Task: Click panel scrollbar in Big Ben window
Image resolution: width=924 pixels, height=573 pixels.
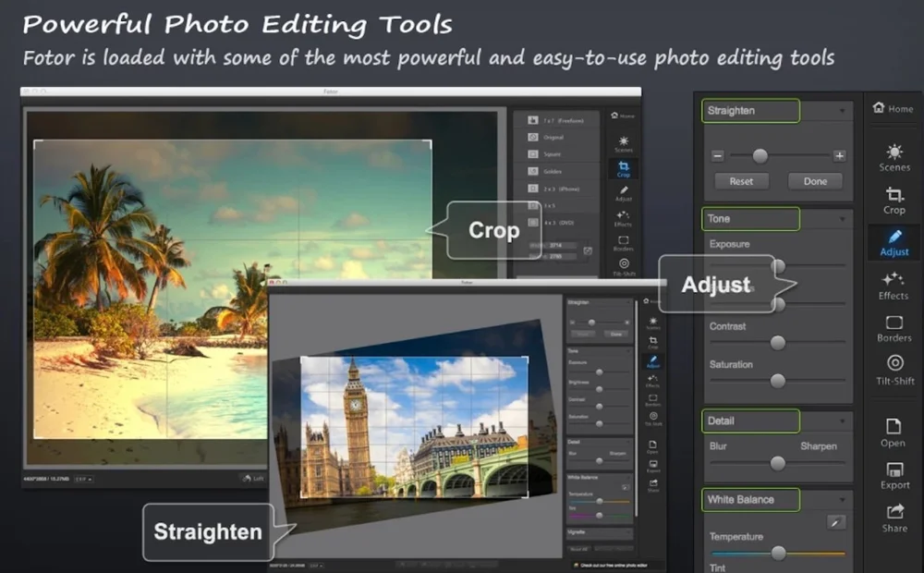Action: (636, 408)
